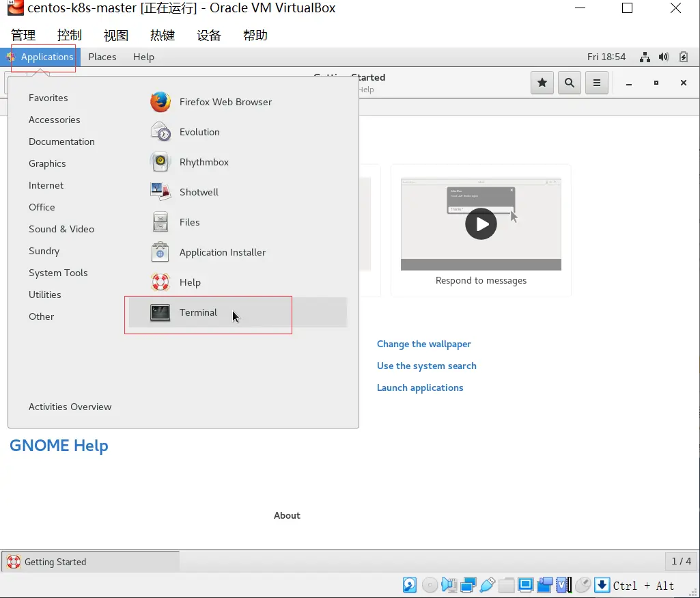Click the search magnifier button in Help window
700x598 pixels.
(569, 83)
